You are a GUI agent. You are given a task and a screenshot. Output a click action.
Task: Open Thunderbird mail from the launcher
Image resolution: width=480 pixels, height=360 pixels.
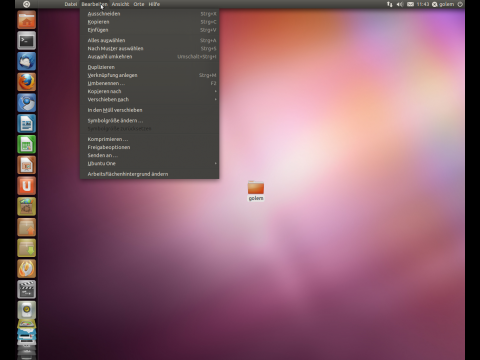[x=27, y=61]
